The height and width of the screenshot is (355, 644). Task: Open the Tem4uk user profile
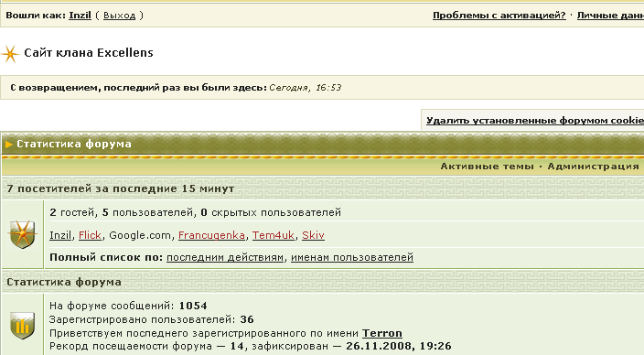click(x=274, y=235)
